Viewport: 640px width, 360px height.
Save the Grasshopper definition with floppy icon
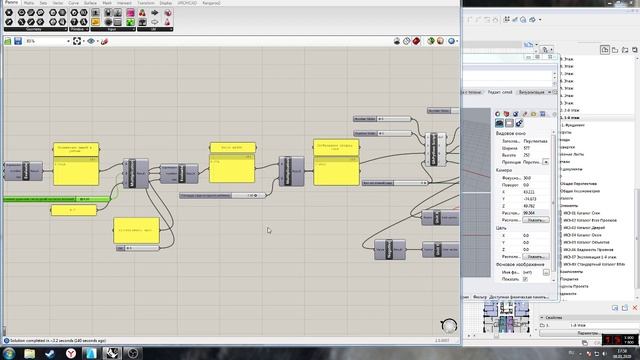pos(18,41)
